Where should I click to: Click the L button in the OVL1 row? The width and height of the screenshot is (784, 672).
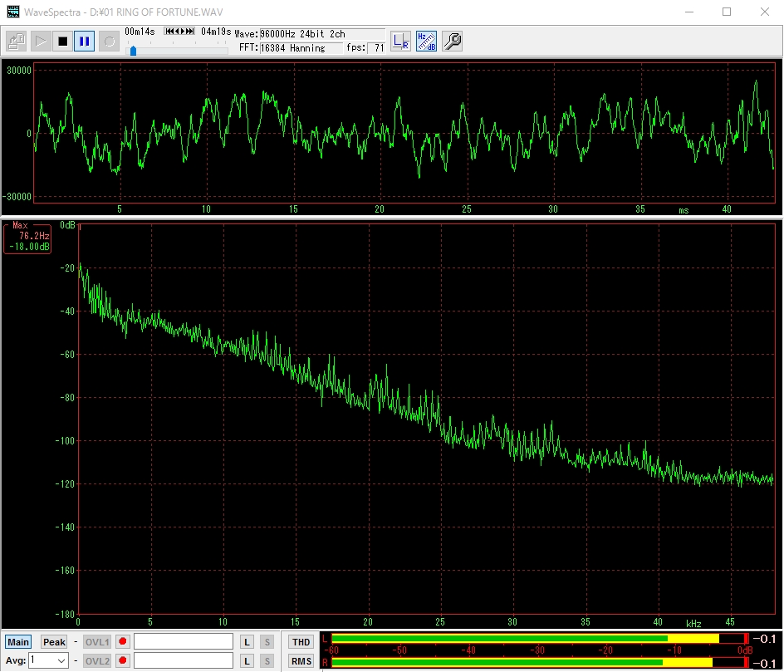click(x=247, y=642)
